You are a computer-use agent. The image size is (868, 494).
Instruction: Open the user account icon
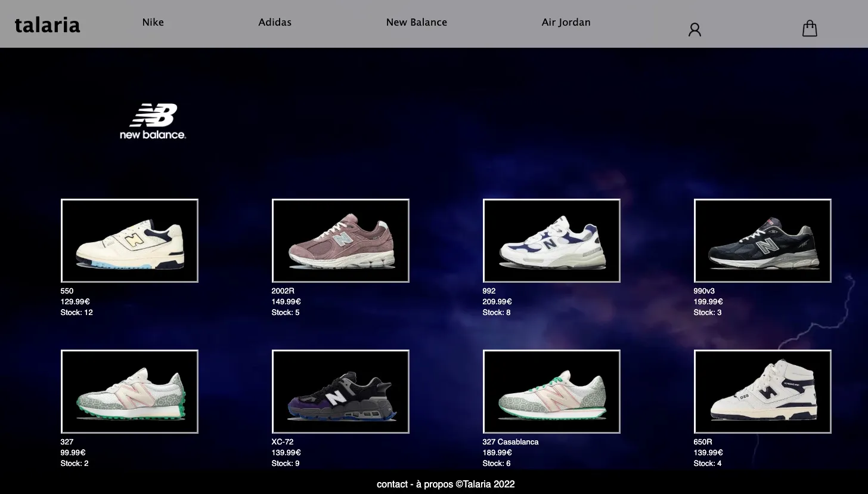click(695, 29)
